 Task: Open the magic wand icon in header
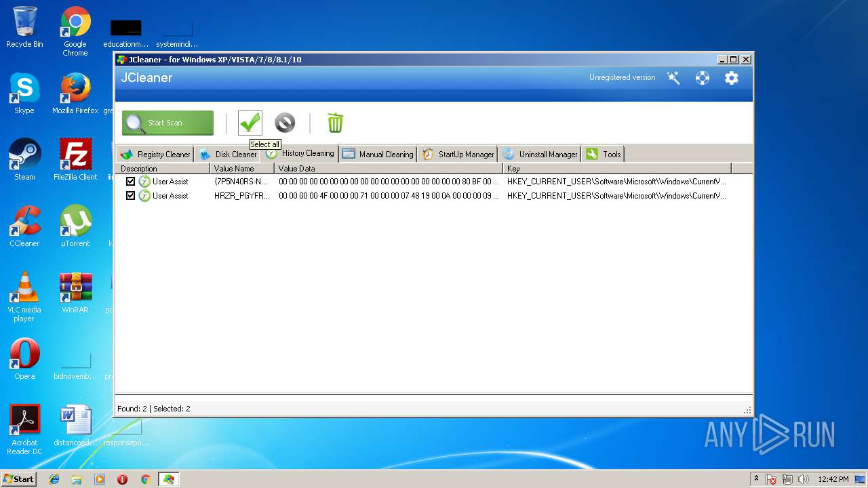[673, 78]
